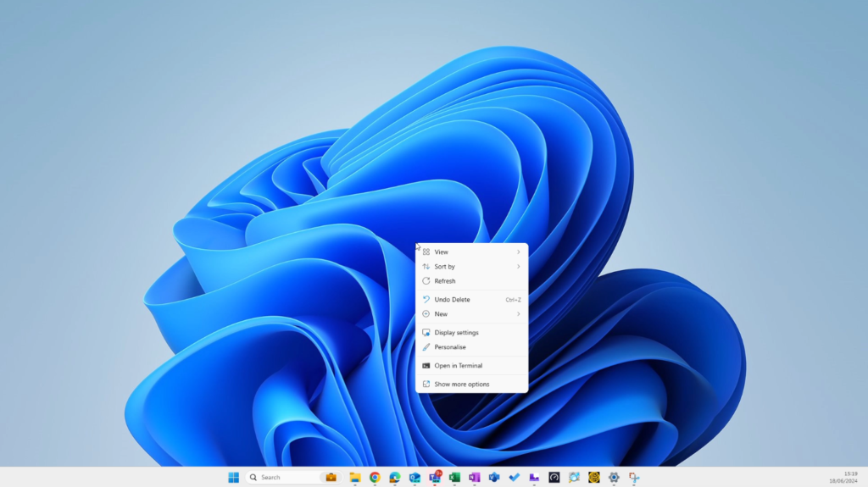Open Microsoft Edge in the taskbar
868x487 pixels.
coord(394,477)
